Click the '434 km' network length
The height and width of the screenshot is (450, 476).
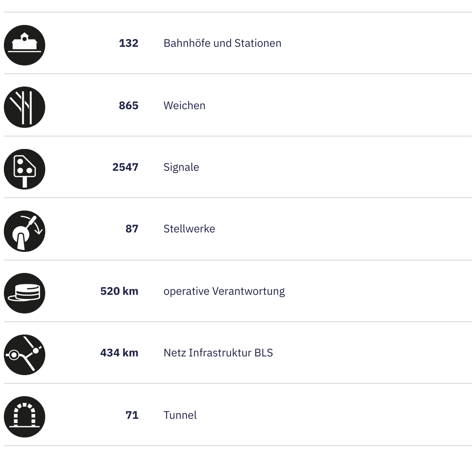pyautogui.click(x=119, y=353)
